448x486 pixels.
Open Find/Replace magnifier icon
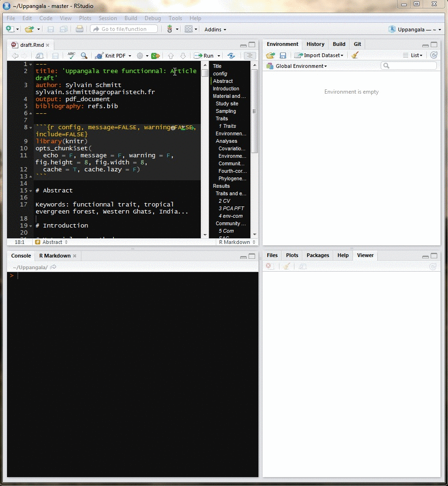pos(84,56)
